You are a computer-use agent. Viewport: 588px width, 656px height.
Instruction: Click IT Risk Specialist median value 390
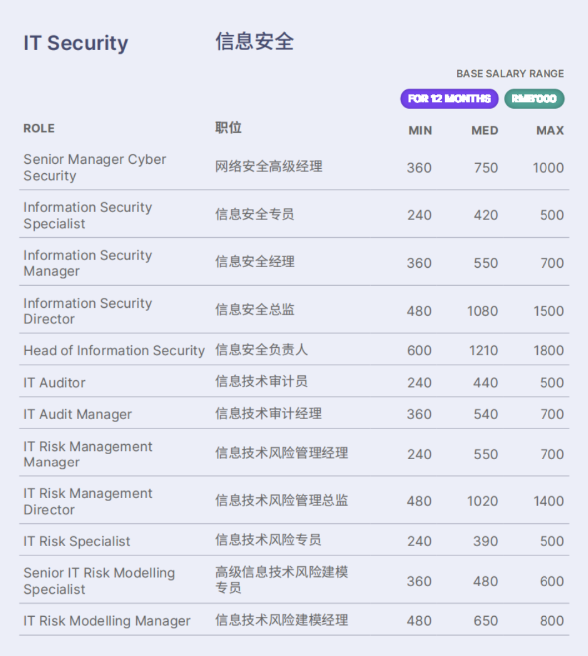[x=485, y=541]
